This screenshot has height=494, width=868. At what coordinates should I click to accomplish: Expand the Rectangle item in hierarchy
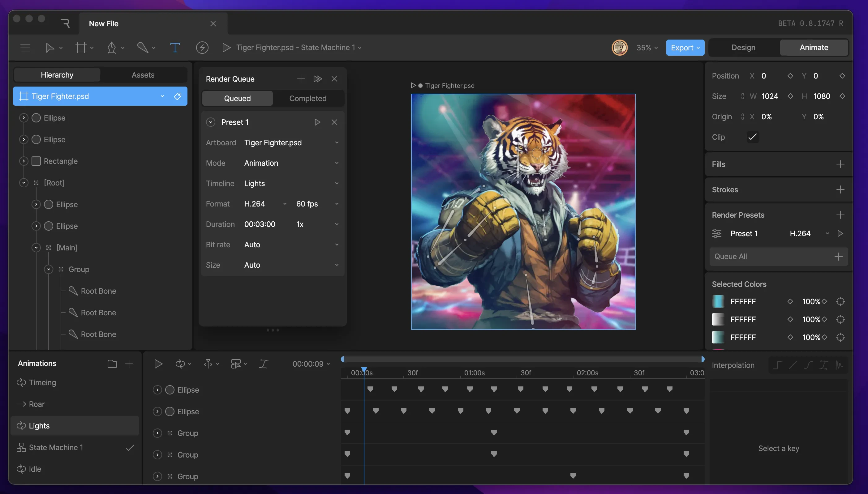click(24, 161)
